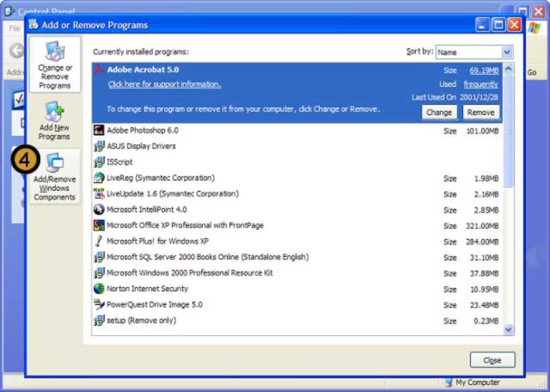The width and height of the screenshot is (550, 392).
Task: Click the Adobe Acrobat 5.0 title text
Action: tap(143, 69)
